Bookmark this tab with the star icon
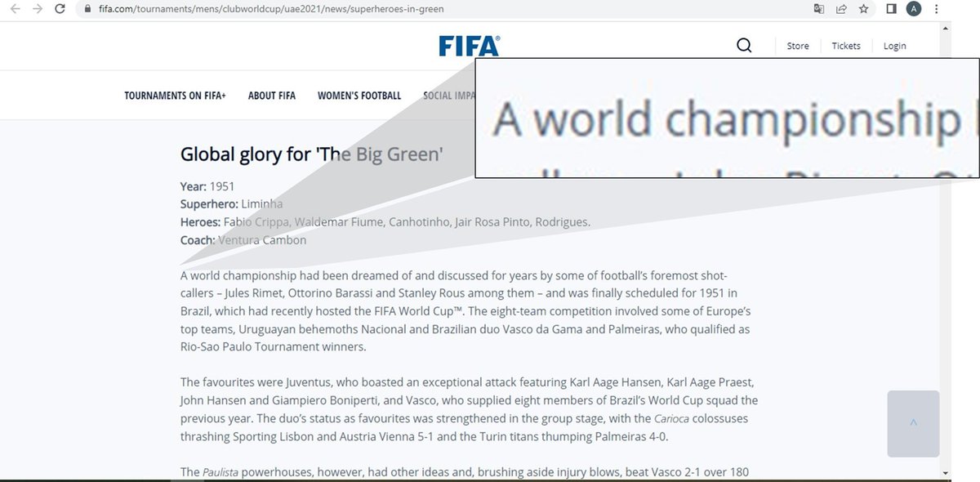 pyautogui.click(x=863, y=10)
